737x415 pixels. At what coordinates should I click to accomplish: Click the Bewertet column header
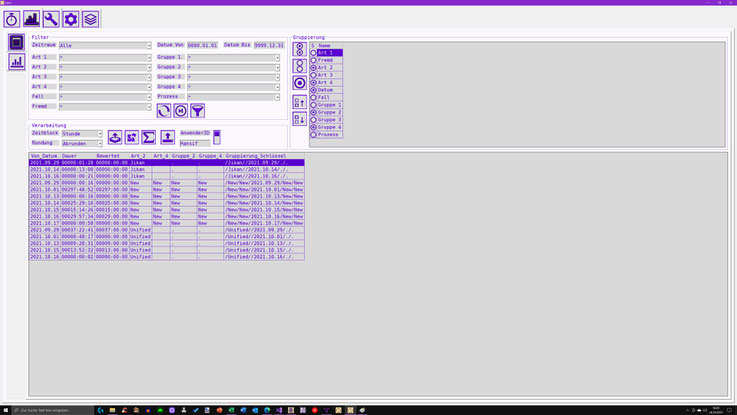[x=112, y=156]
